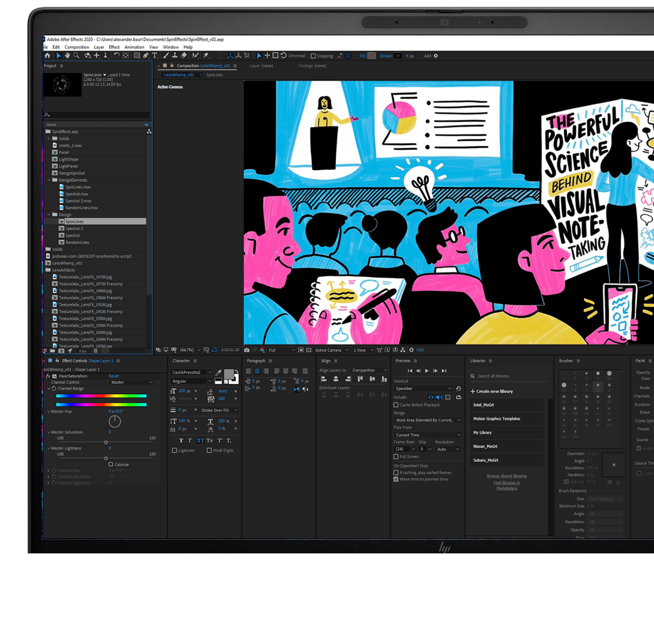Click the eyedropper in Character panel

pyautogui.click(x=218, y=372)
